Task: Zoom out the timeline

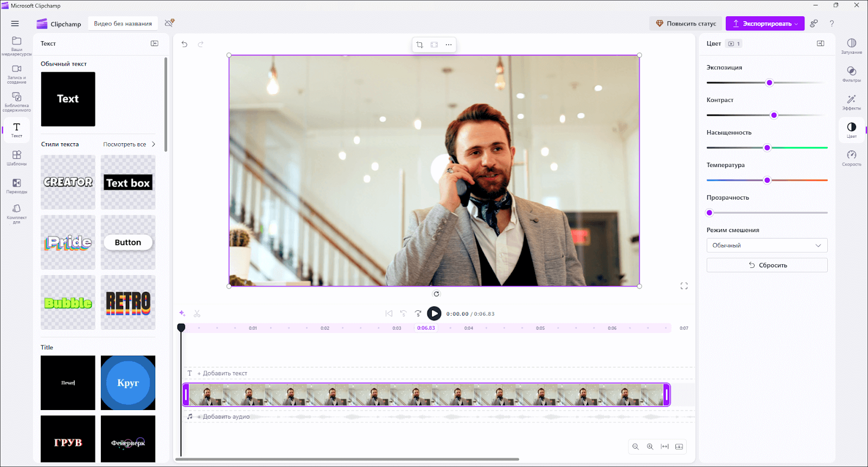Action: point(635,446)
